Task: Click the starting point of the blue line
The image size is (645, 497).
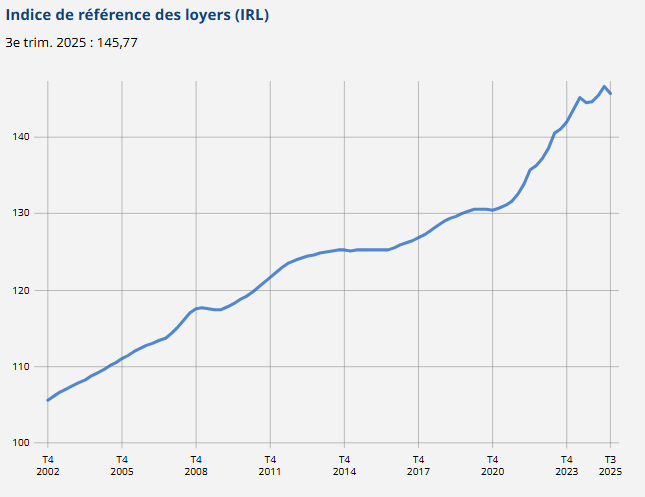Action: pos(47,400)
